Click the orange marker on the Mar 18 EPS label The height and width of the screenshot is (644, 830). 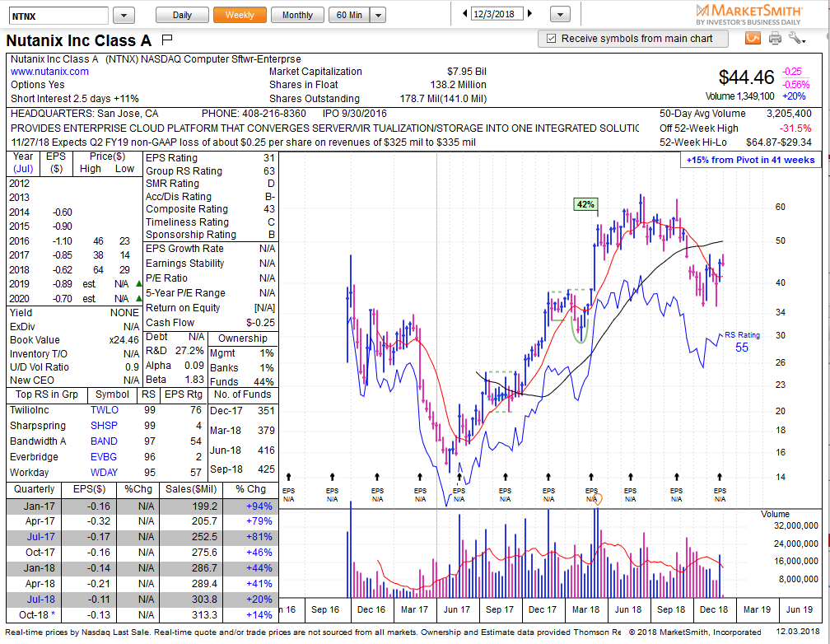[x=597, y=498]
